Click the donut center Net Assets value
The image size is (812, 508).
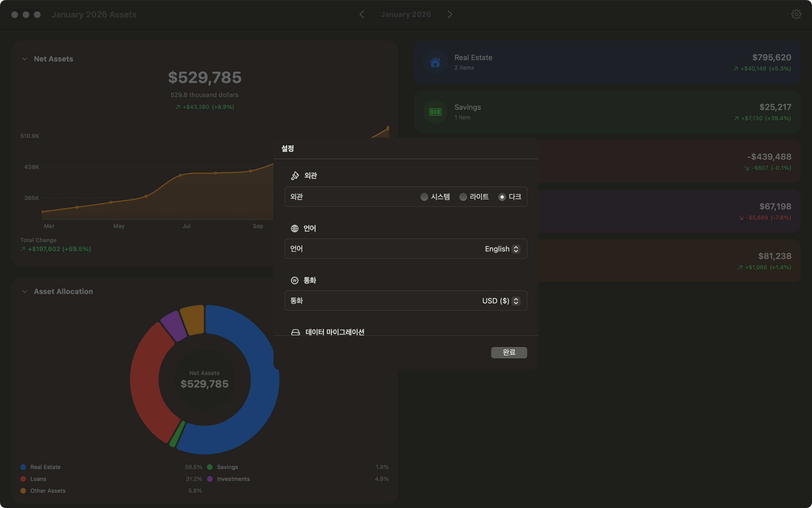[205, 384]
